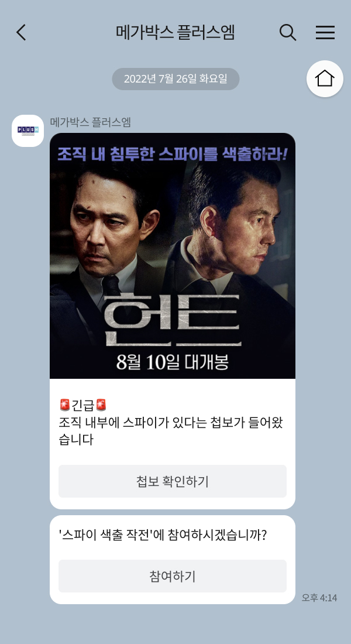The image size is (351, 644).
Task: Open search with the magnifier icon
Action: [x=288, y=32]
